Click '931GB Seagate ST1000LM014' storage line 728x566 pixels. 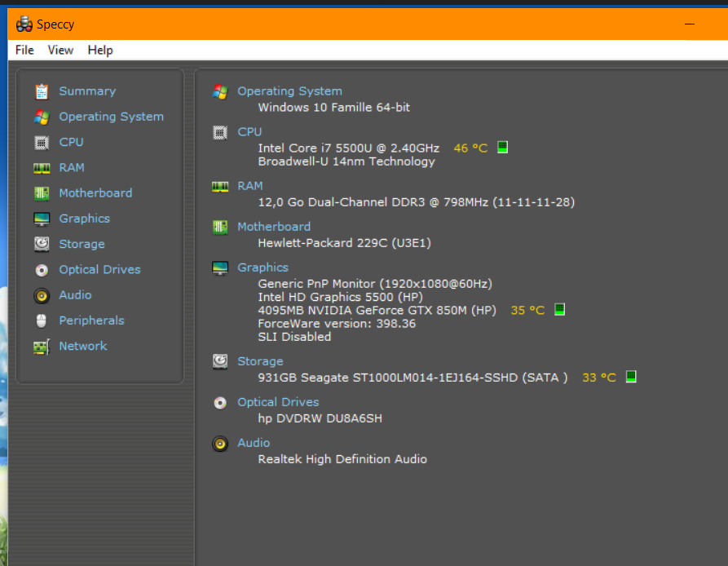[413, 378]
